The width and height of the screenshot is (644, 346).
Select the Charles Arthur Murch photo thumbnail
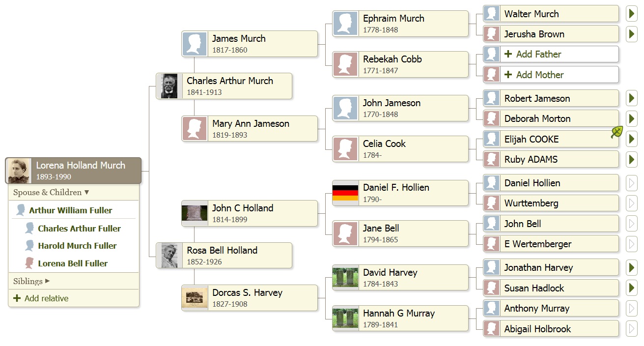[x=169, y=86]
